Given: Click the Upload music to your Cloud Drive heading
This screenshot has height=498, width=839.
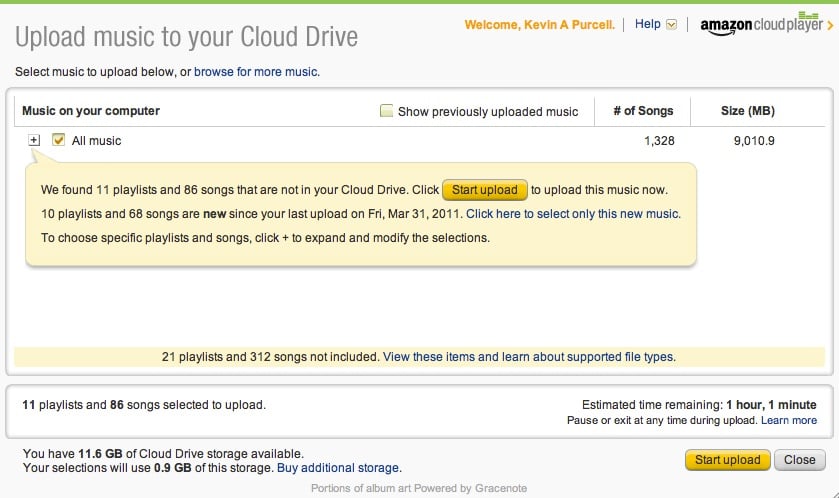Looking at the screenshot, I should [x=186, y=37].
